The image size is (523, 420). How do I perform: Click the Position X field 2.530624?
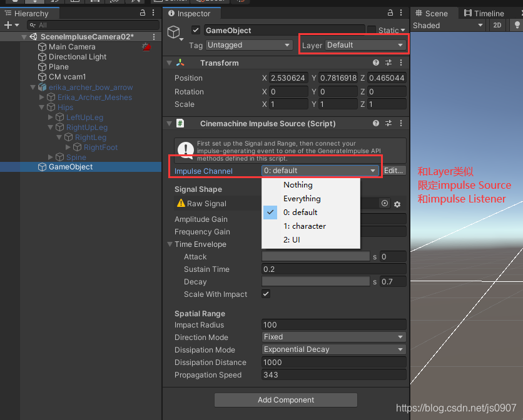tap(288, 77)
